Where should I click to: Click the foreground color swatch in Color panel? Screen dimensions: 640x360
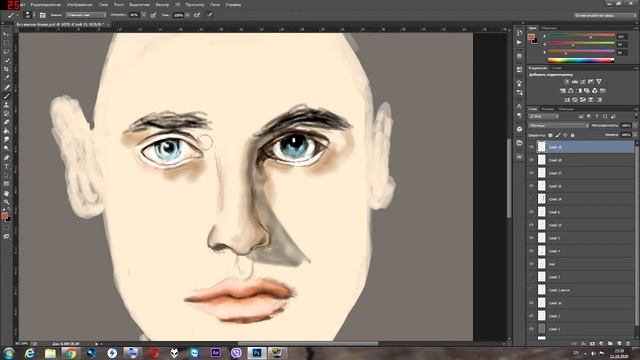[x=531, y=37]
